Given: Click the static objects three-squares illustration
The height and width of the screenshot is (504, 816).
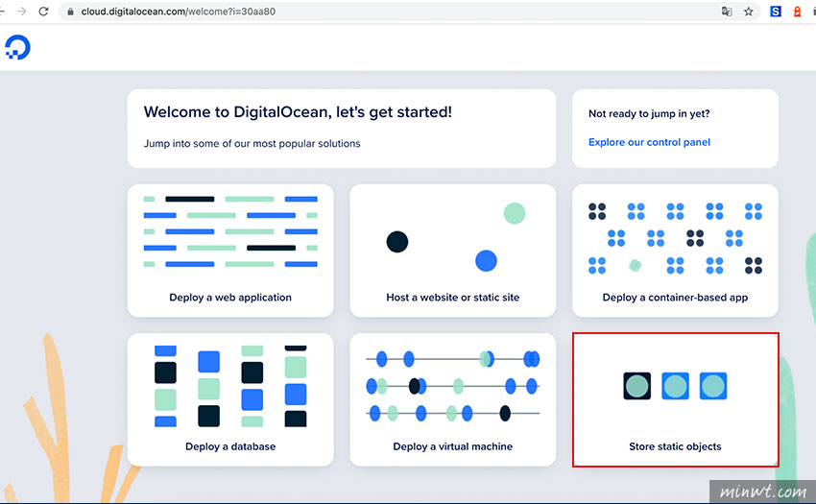Looking at the screenshot, I should [675, 386].
